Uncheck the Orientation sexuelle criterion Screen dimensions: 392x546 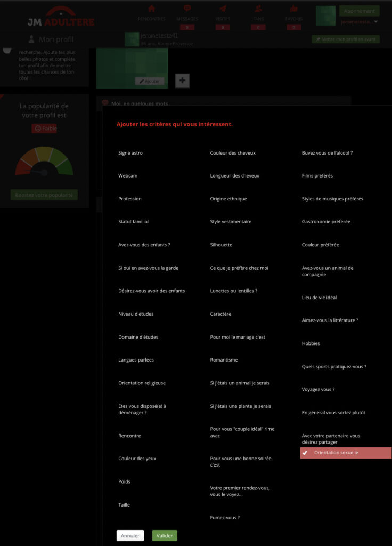pos(346,453)
